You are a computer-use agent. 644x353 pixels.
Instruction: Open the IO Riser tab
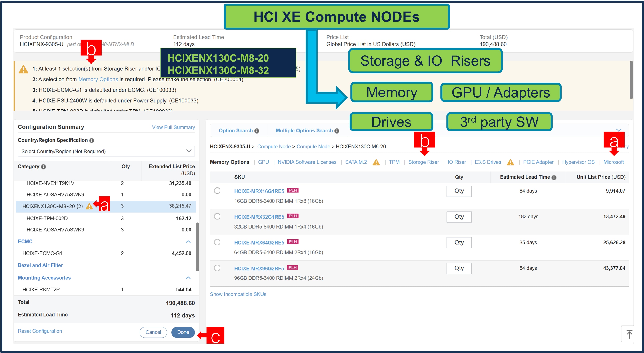pyautogui.click(x=456, y=162)
